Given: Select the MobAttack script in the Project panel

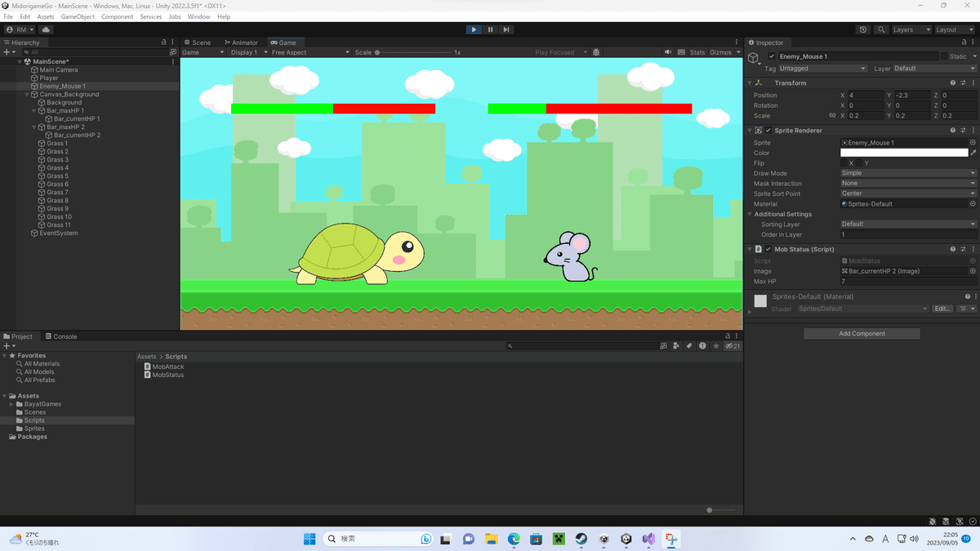Looking at the screenshot, I should pyautogui.click(x=167, y=367).
